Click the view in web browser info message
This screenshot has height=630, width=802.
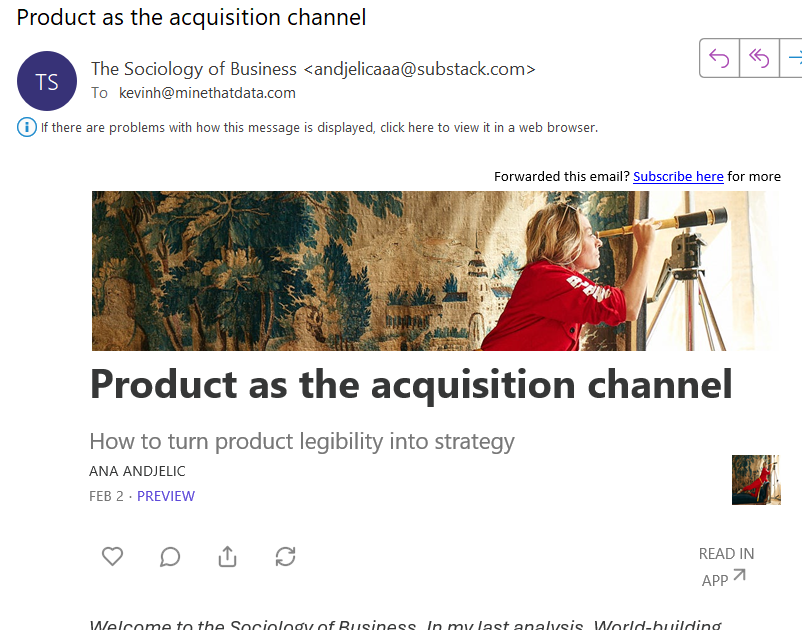click(319, 127)
